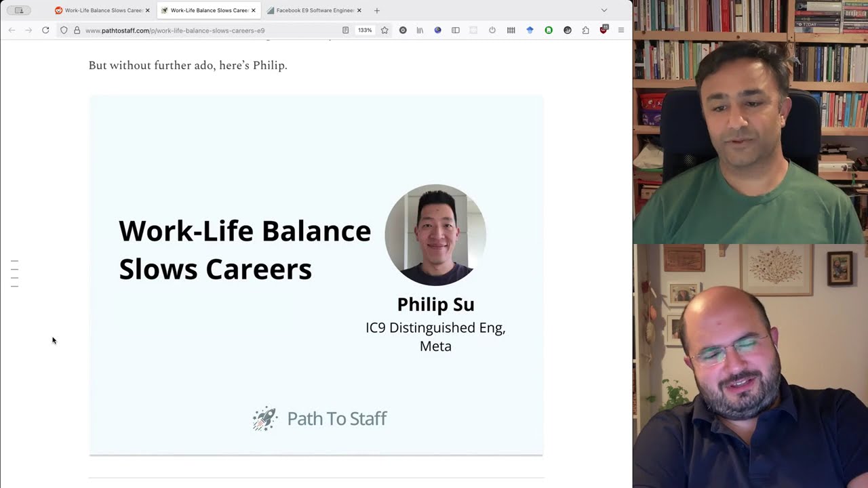868x488 pixels.
Task: Open a new browser tab
Action: pos(377,10)
